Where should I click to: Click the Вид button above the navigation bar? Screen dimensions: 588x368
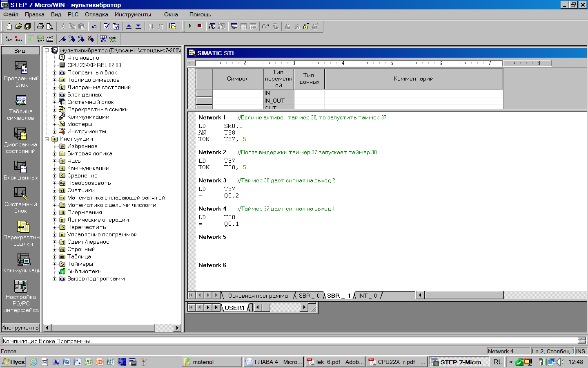point(20,51)
